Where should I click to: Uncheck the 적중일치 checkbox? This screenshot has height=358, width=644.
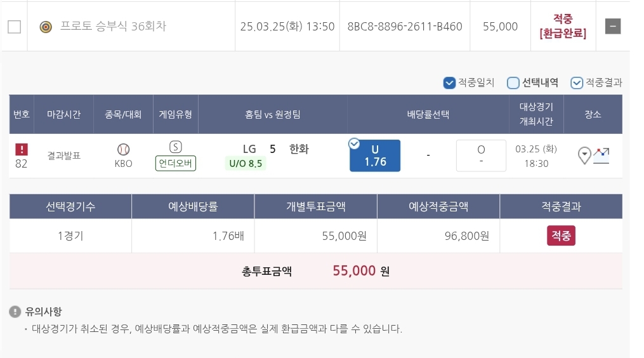(x=449, y=83)
